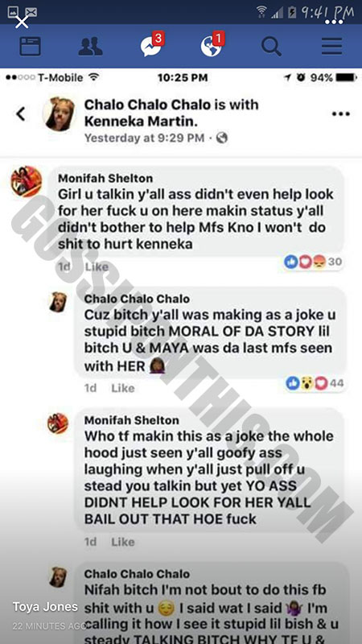This screenshot has width=362, height=644.
Task: Open globe notifications with badge 1
Action: coord(212,45)
